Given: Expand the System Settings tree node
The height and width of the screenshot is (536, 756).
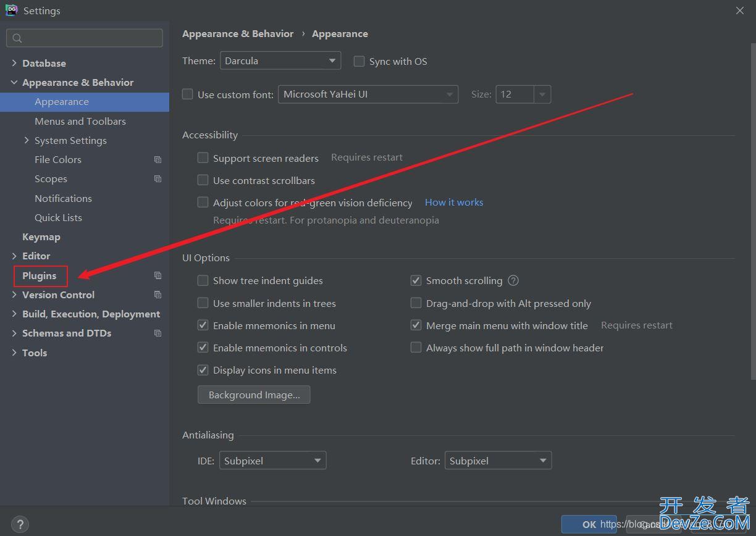Looking at the screenshot, I should [x=27, y=140].
